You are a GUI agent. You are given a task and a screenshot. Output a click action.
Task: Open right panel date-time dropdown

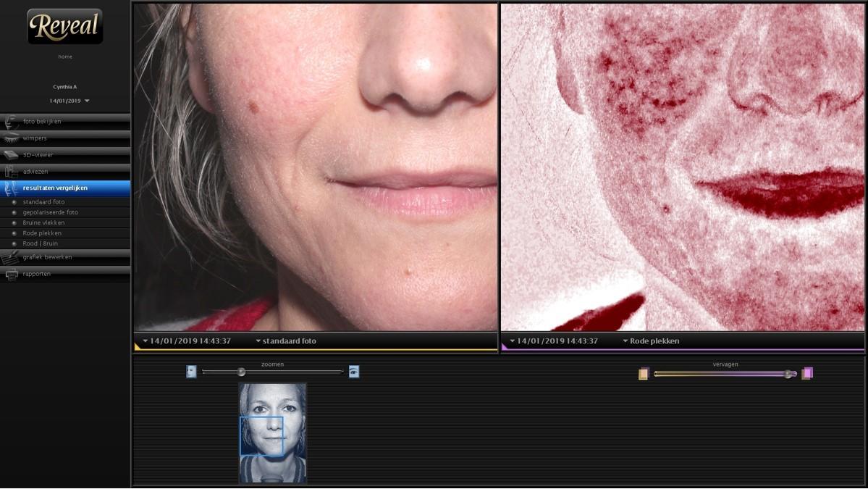click(554, 341)
